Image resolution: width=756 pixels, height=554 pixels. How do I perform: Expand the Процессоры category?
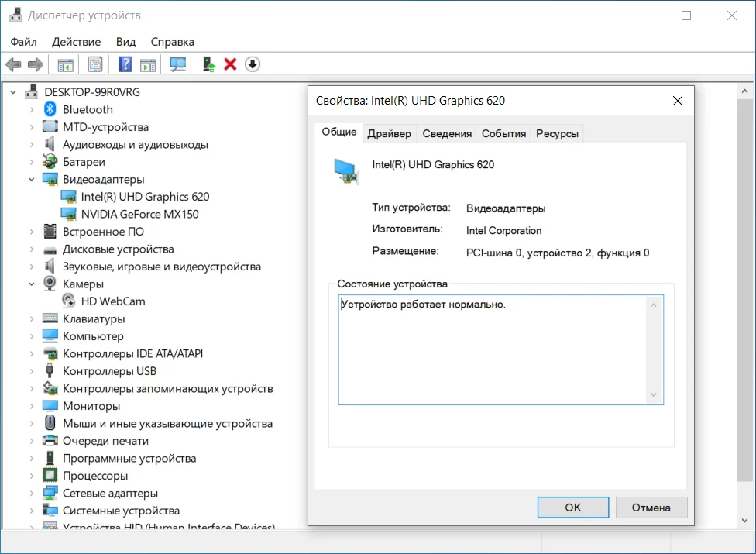pos(32,476)
